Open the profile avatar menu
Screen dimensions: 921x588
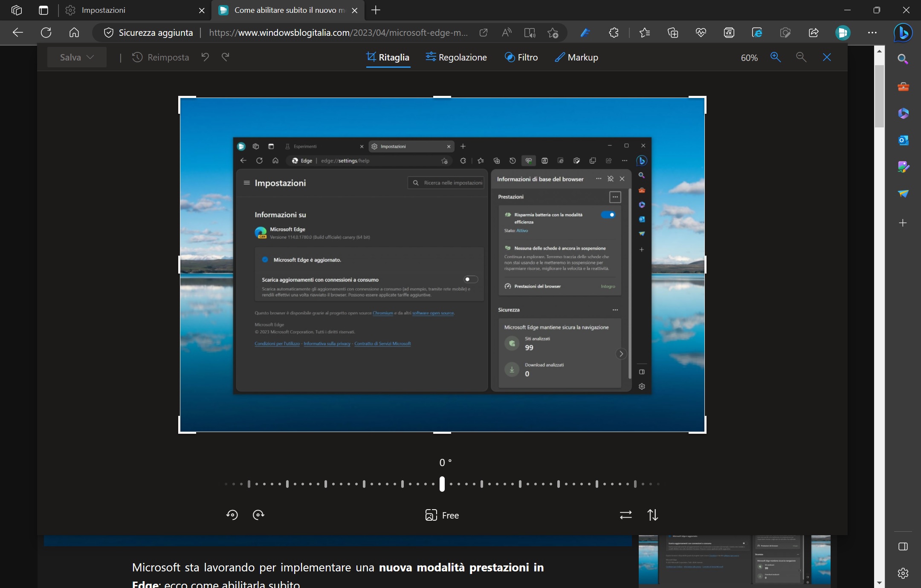843,33
